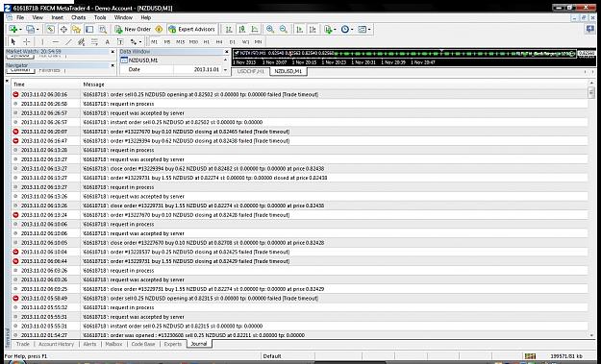Set the M30 timeframe button
601x364 pixels.
tap(193, 41)
